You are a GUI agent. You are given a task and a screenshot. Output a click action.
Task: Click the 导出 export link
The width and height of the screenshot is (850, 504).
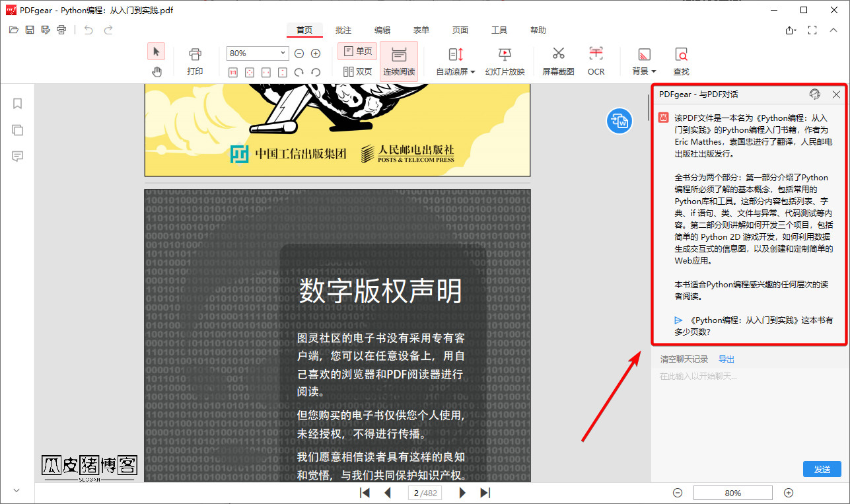pos(726,359)
